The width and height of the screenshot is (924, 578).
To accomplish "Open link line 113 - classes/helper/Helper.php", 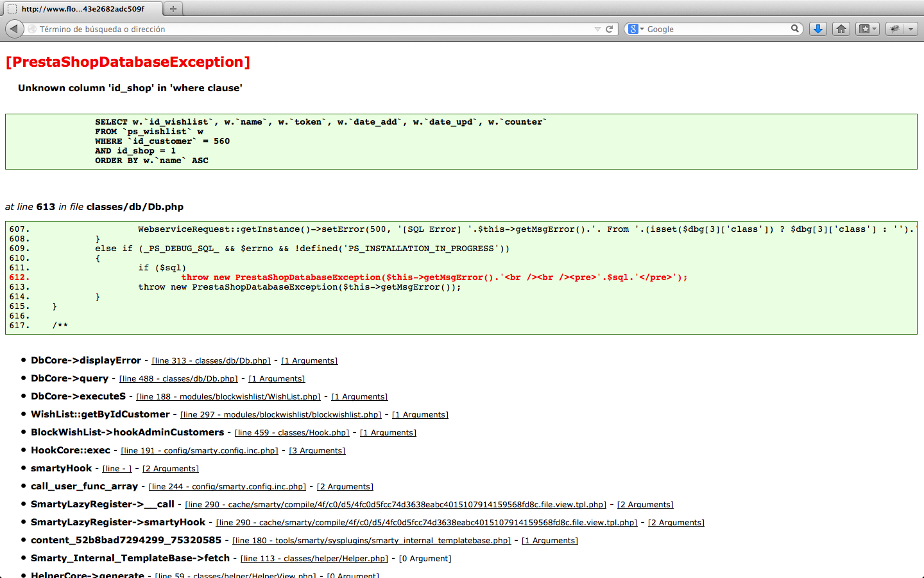I will tap(314, 559).
